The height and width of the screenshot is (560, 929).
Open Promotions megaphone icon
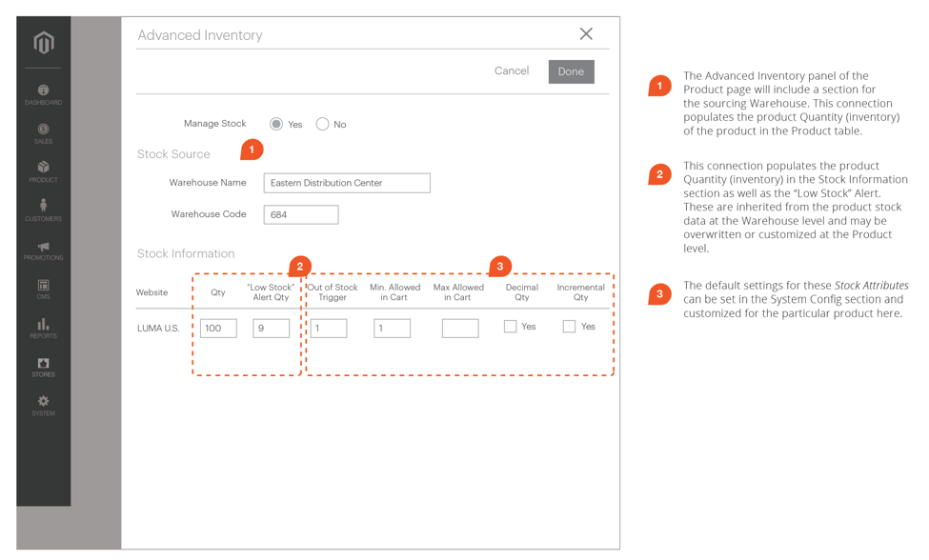coord(44,248)
